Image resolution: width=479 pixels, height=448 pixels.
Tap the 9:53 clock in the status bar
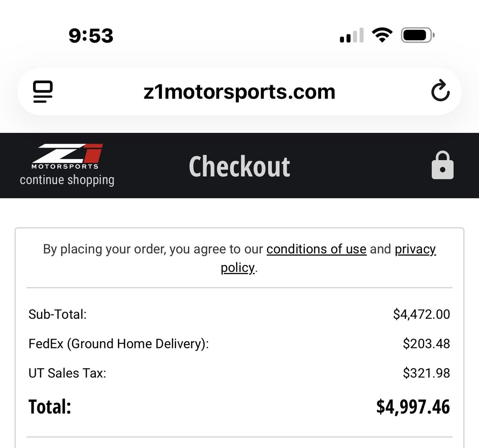click(x=91, y=36)
